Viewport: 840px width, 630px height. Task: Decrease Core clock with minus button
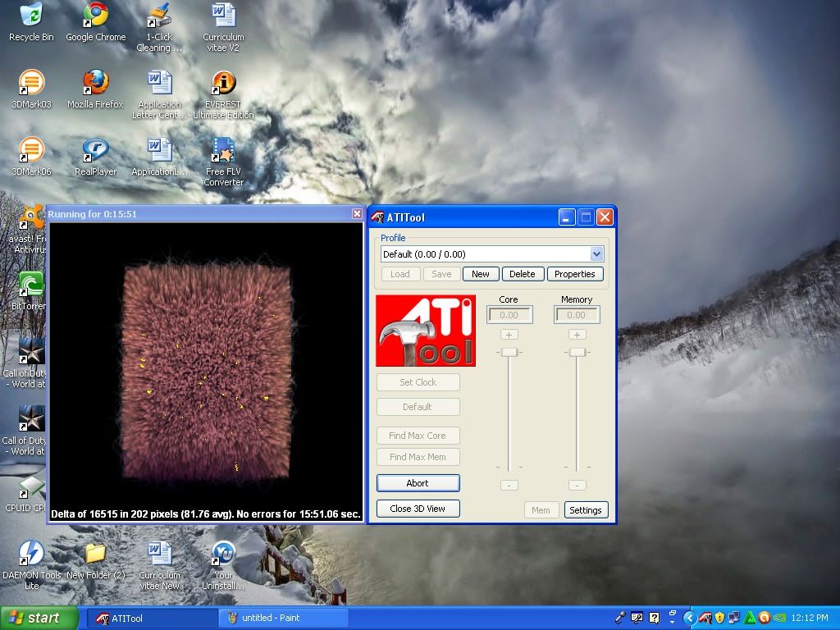tap(509, 486)
